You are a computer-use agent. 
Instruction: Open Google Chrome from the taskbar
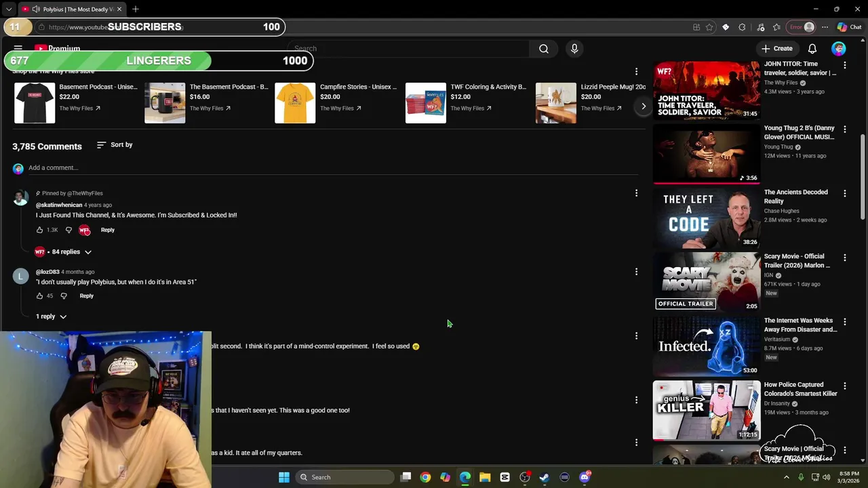[425, 477]
